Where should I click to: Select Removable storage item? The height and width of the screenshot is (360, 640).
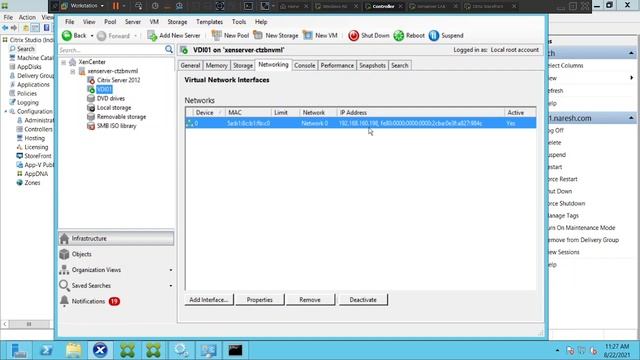pos(121,117)
